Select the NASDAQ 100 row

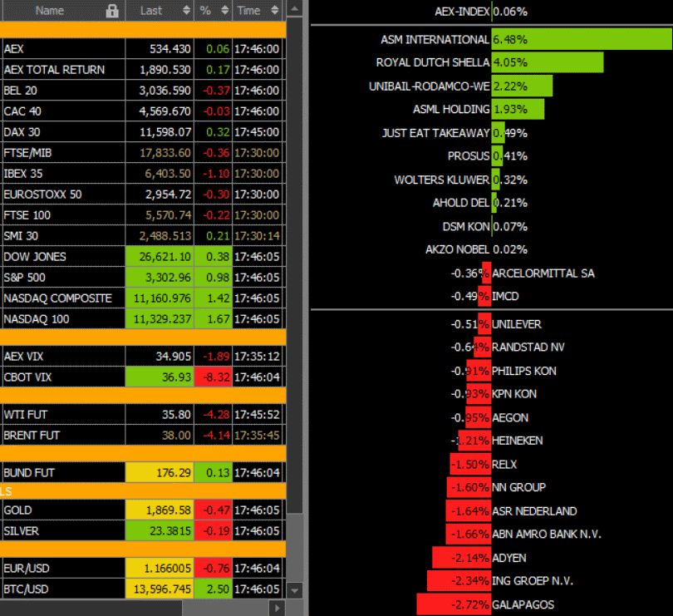pyautogui.click(x=143, y=318)
